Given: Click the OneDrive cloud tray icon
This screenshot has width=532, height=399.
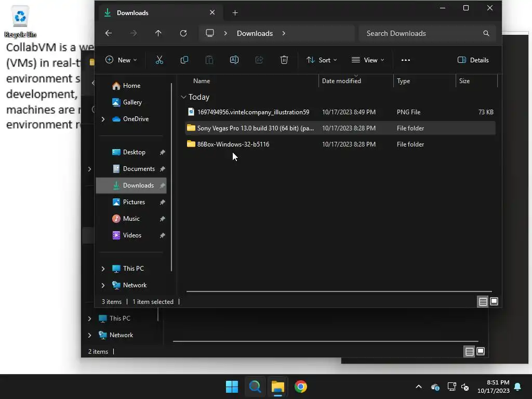Looking at the screenshot, I should click(435, 387).
